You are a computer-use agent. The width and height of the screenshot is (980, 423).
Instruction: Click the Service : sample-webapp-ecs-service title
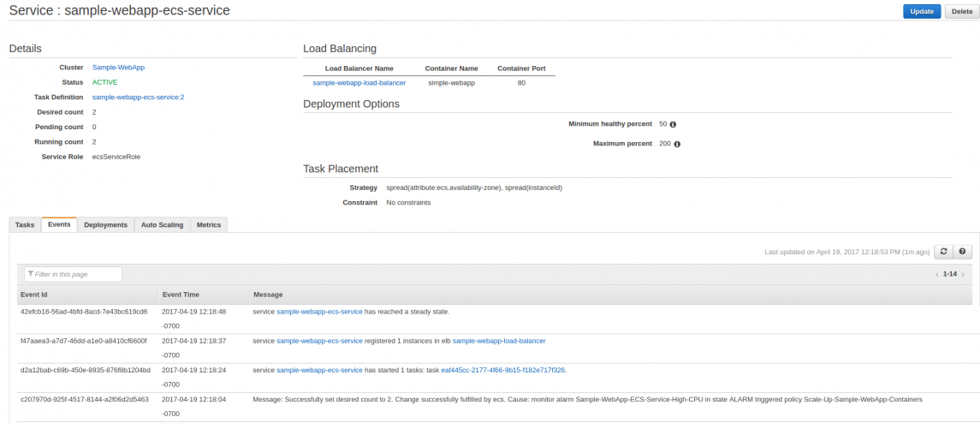click(x=119, y=10)
